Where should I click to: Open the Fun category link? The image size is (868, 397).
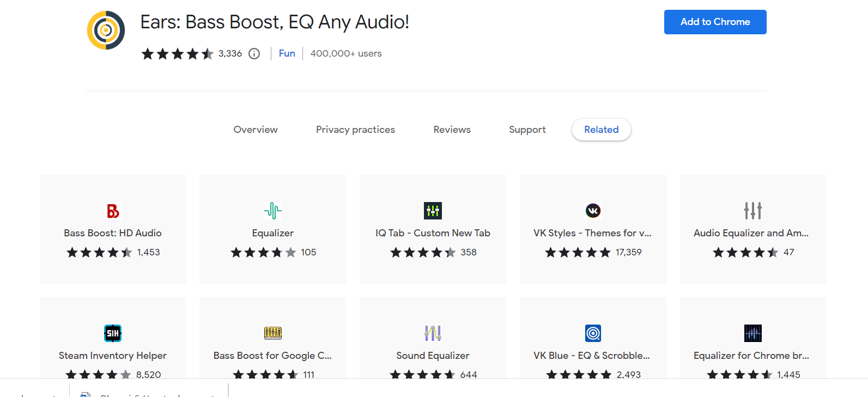pos(287,53)
